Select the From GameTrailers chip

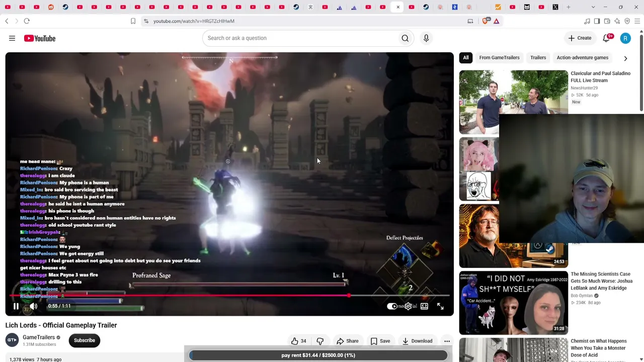tap(499, 58)
